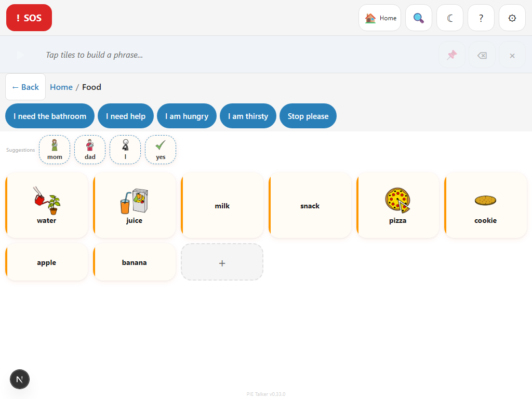Tap the SOS emergency icon
The width and height of the screenshot is (532, 399).
pos(29,17)
